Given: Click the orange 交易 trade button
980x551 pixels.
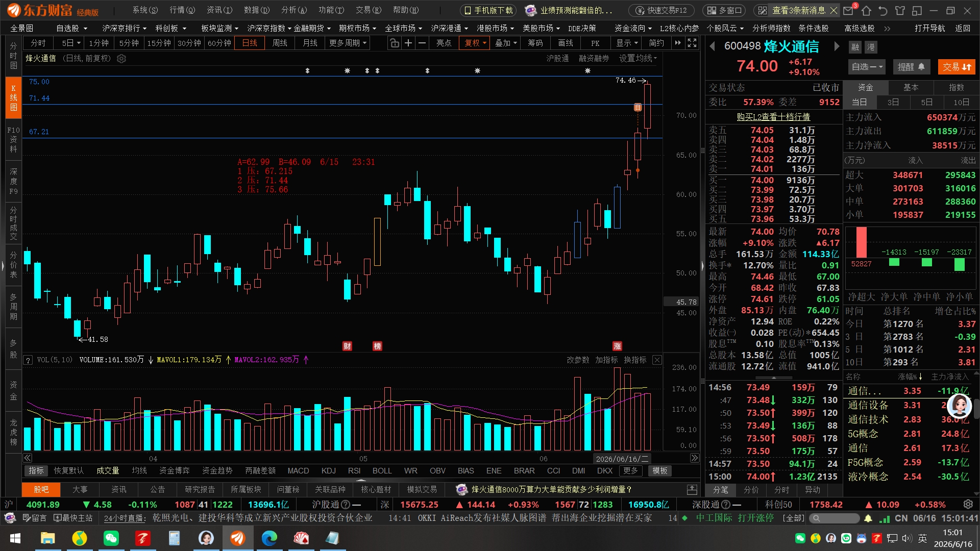Looking at the screenshot, I should pos(956,67).
